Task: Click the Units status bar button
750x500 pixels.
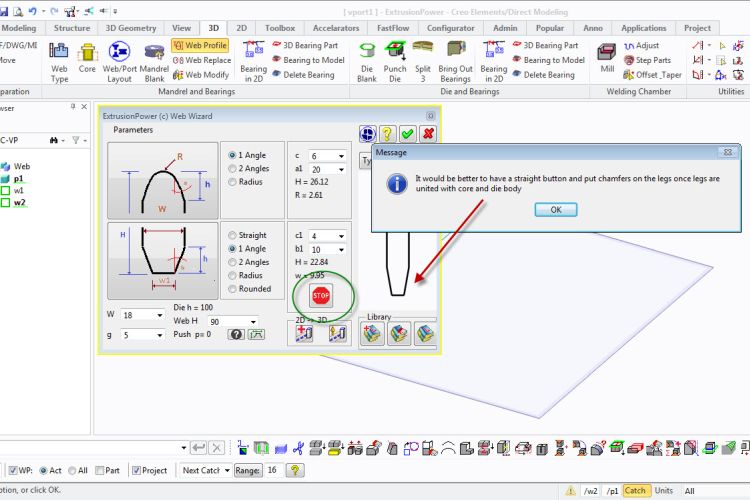Action: click(x=663, y=490)
